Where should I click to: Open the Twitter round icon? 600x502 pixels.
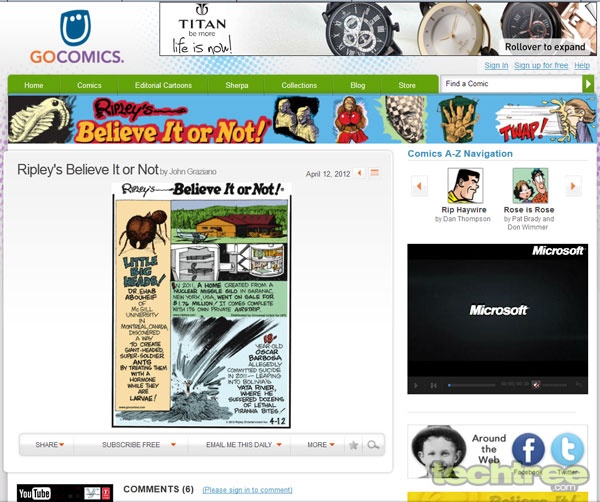pos(567,450)
